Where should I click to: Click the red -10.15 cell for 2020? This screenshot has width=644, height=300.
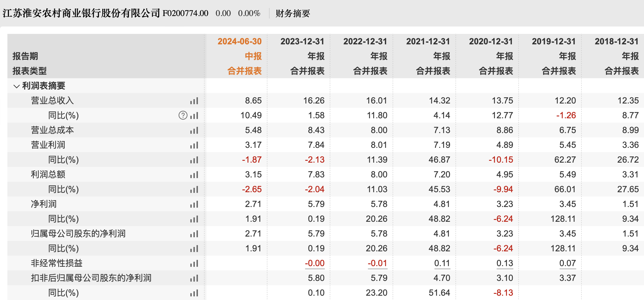[x=501, y=160]
